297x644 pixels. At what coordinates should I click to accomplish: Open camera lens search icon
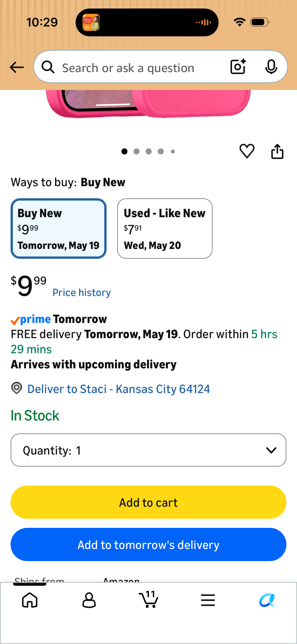238,67
